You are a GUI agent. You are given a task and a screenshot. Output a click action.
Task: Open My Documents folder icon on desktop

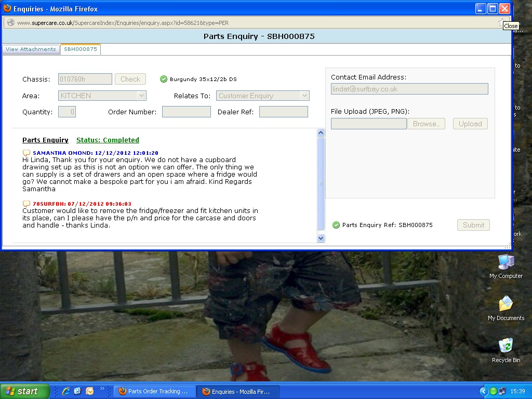[506, 304]
